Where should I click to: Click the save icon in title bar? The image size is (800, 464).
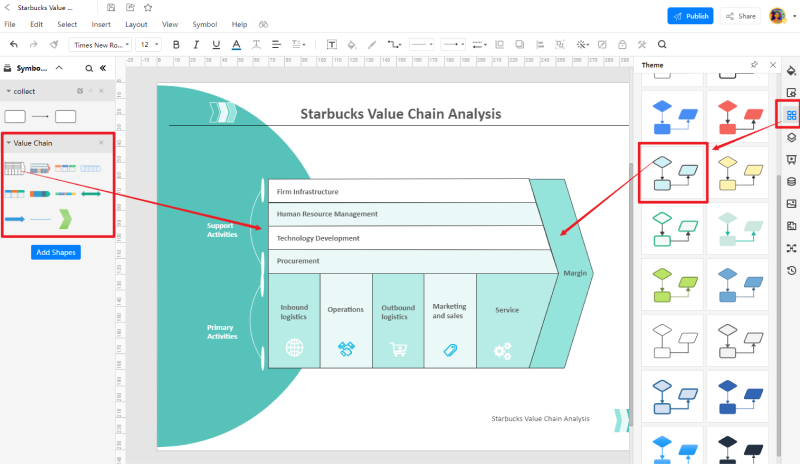pyautogui.click(x=111, y=7)
